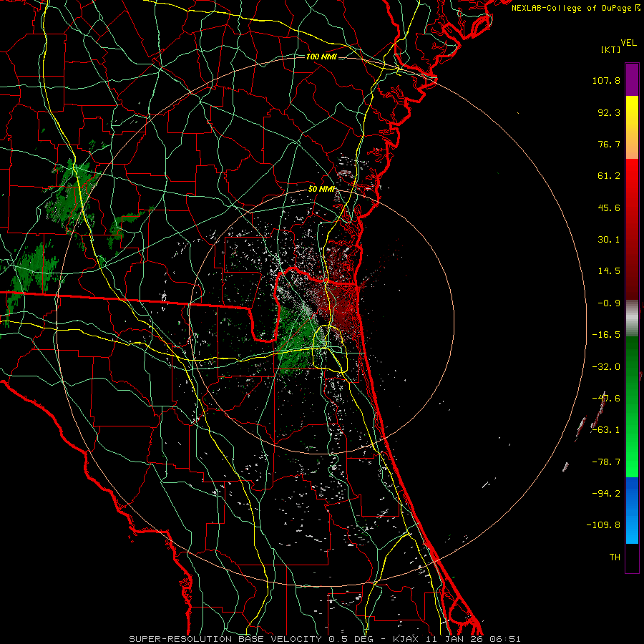
Task: Click the Super-Resolution Base Velocity caption
Action: [x=325, y=639]
